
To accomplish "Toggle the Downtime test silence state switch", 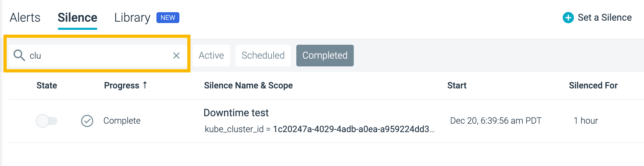I will (x=47, y=121).
